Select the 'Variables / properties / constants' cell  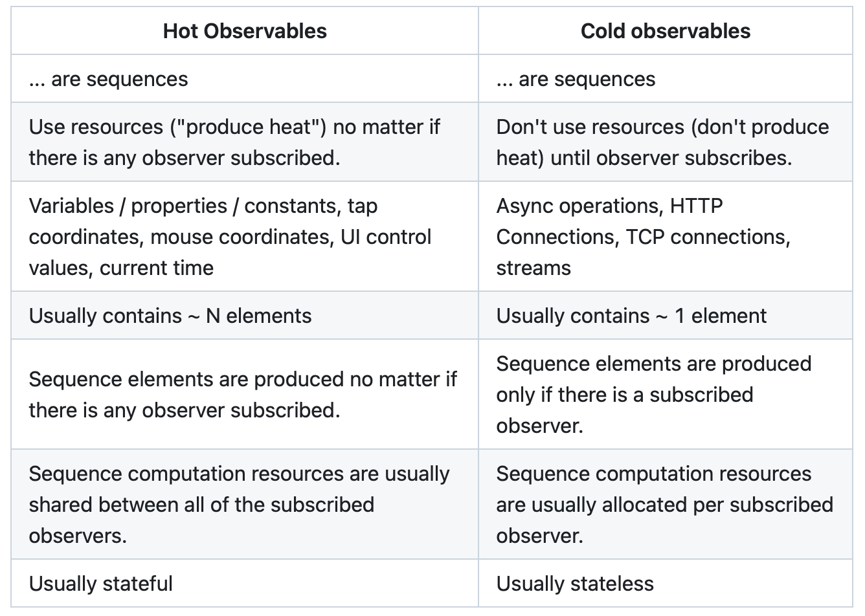(245, 236)
